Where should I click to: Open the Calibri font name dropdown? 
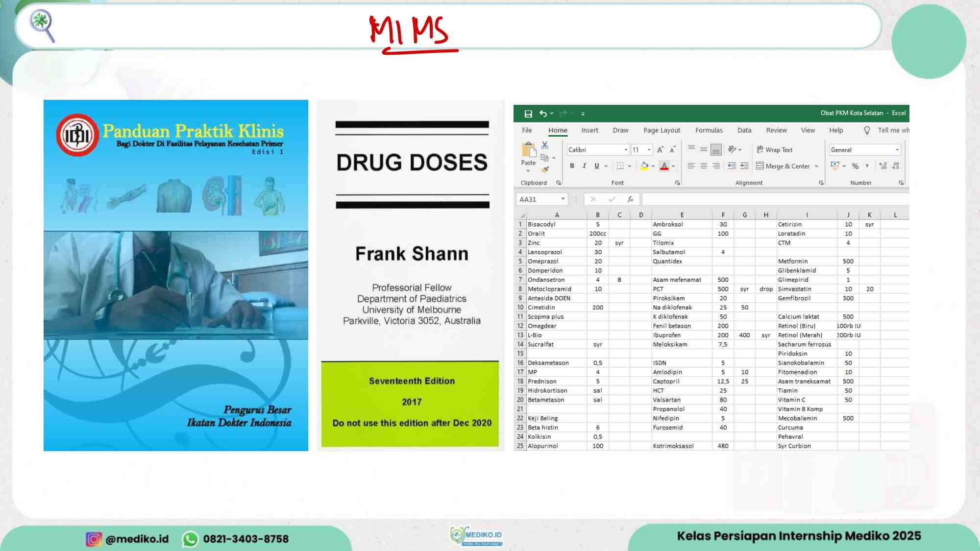point(626,150)
